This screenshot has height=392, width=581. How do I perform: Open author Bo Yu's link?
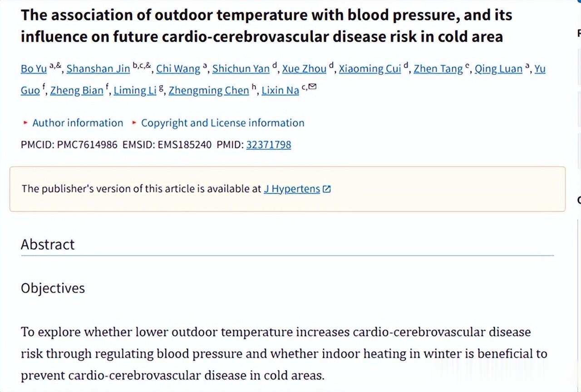(x=34, y=69)
